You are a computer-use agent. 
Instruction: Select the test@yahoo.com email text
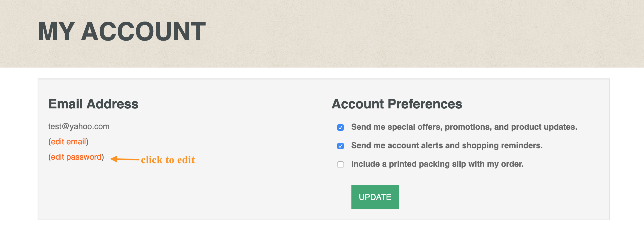[x=79, y=126]
